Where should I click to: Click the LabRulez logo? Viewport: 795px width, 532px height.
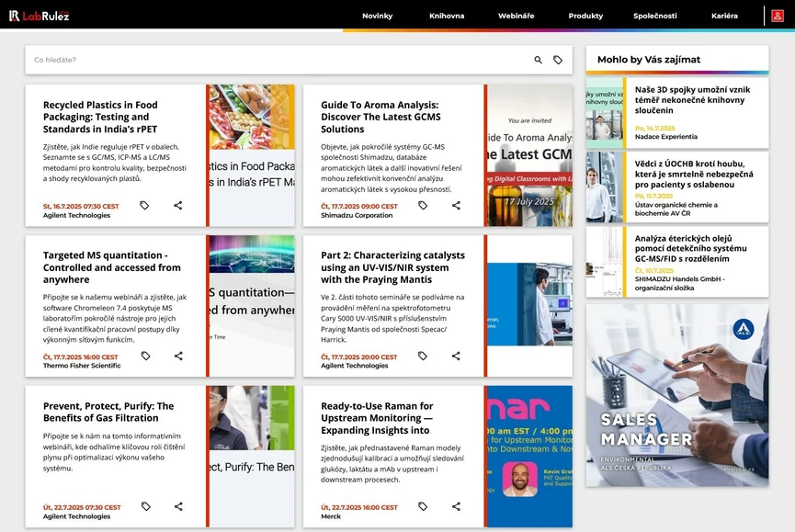tap(40, 16)
